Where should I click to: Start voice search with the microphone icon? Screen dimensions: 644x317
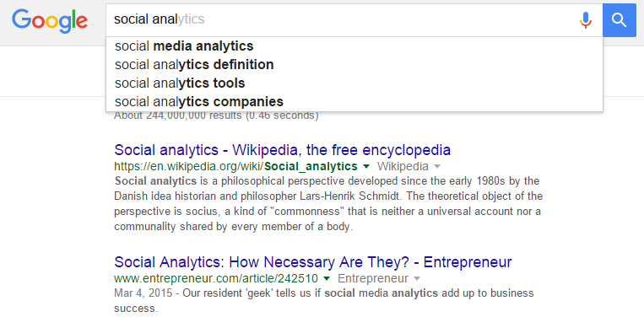[x=586, y=20]
